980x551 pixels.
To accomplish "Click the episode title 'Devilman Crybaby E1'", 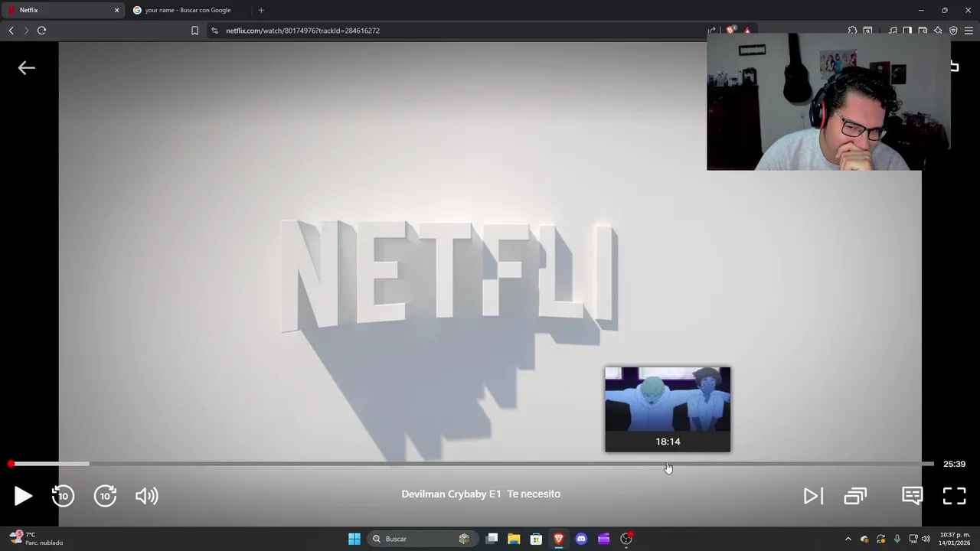I will [x=451, y=494].
